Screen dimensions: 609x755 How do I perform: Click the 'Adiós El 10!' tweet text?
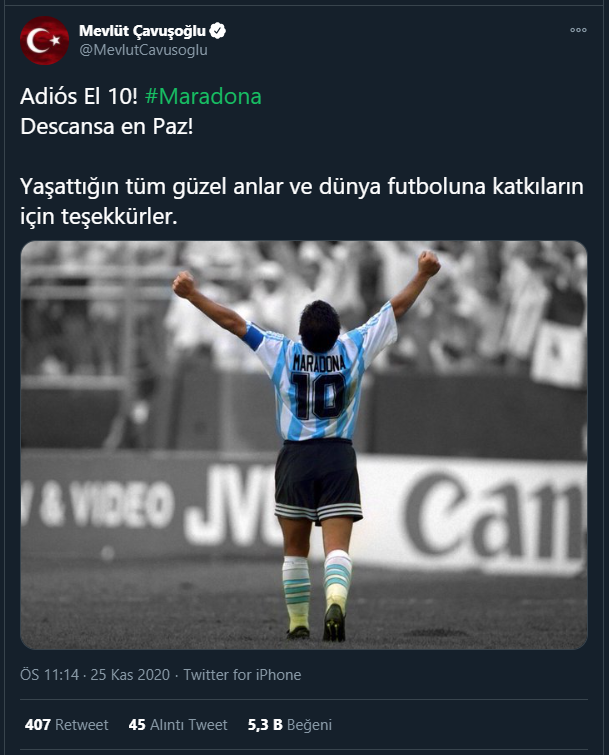coord(79,96)
